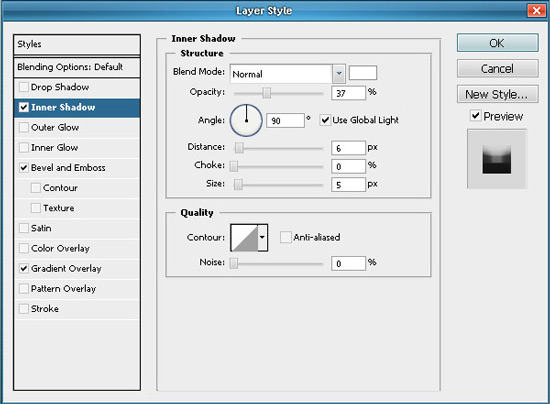Click the Opacity value field showing 37
550x404 pixels.
pos(348,93)
